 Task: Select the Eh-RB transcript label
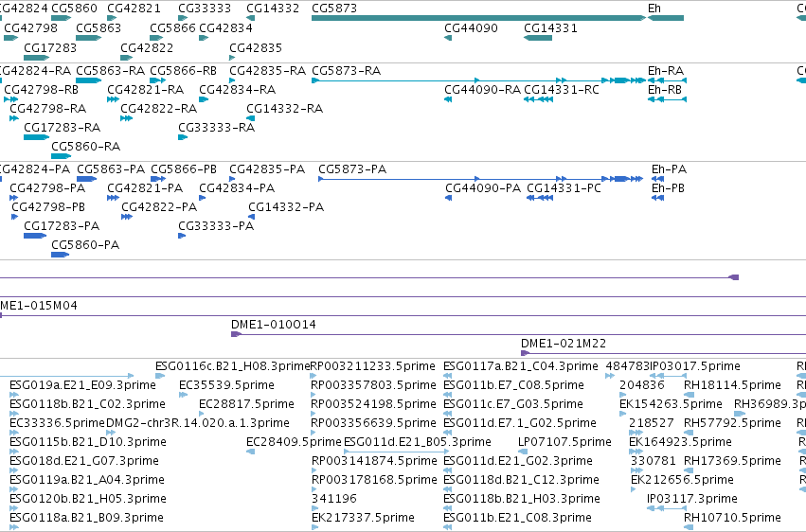click(665, 89)
